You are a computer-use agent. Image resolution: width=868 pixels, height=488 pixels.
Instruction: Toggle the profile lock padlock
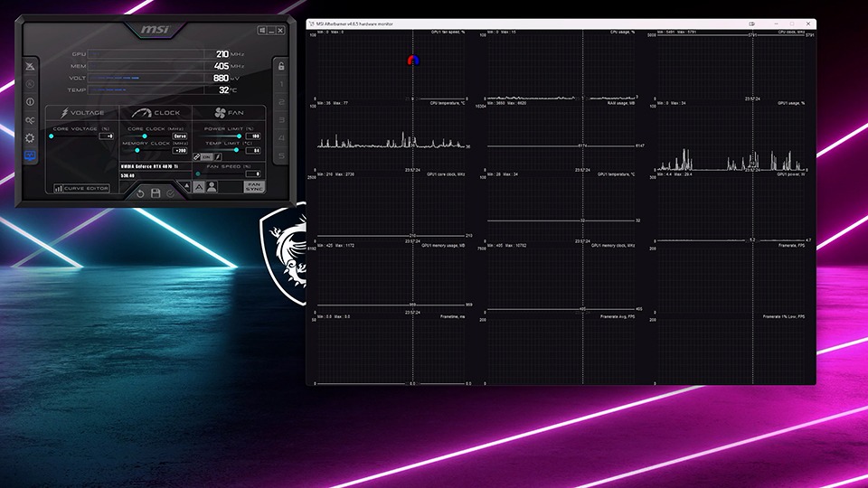pos(281,66)
